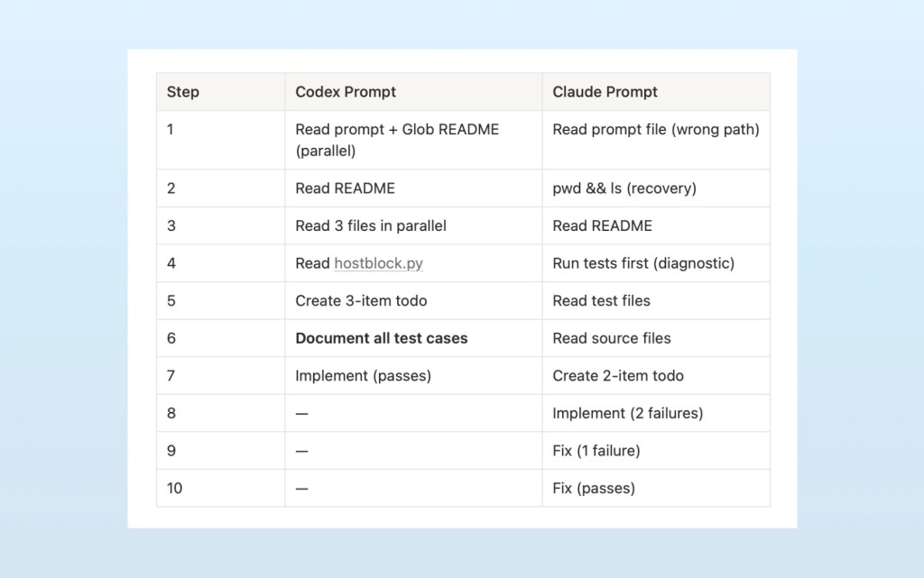Click the 'Fix (passes)' cell
The width and height of the screenshot is (924, 578).
point(594,488)
